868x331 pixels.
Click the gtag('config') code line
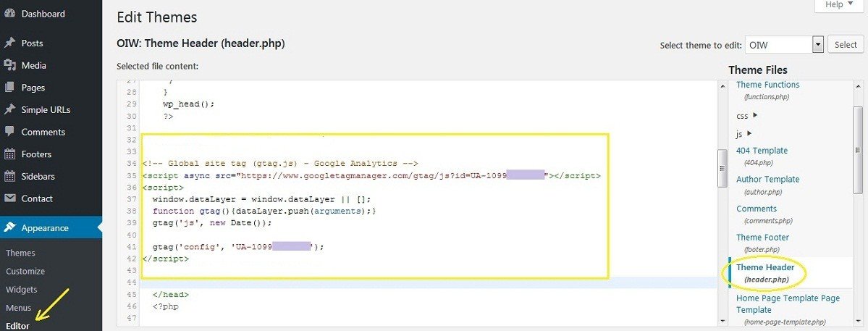click(x=238, y=247)
